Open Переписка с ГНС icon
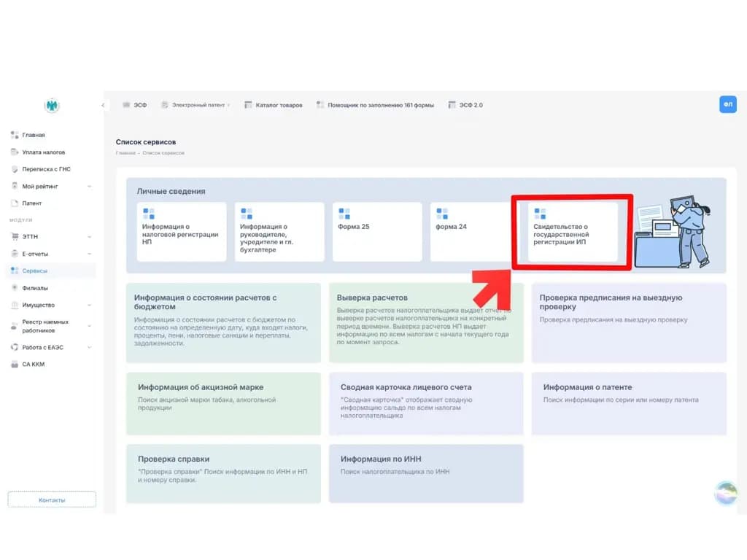Viewport: 747px width, 560px height. [15, 169]
